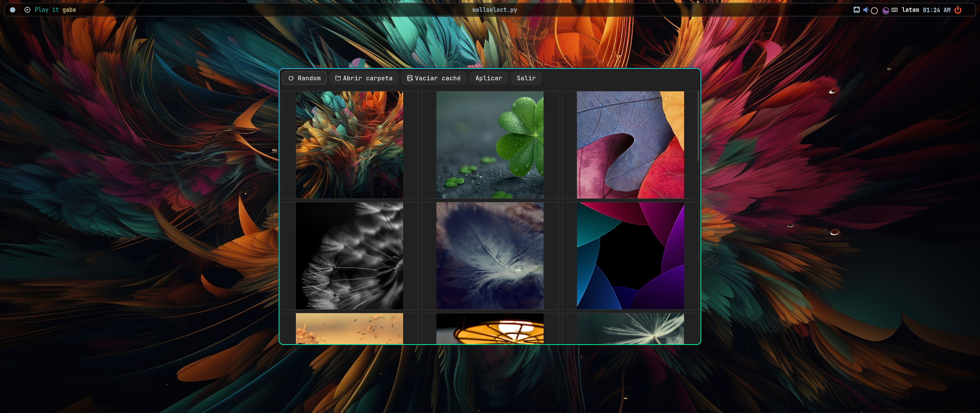Click Salir to exit the selector
Screen dimensions: 980x413
(526, 78)
